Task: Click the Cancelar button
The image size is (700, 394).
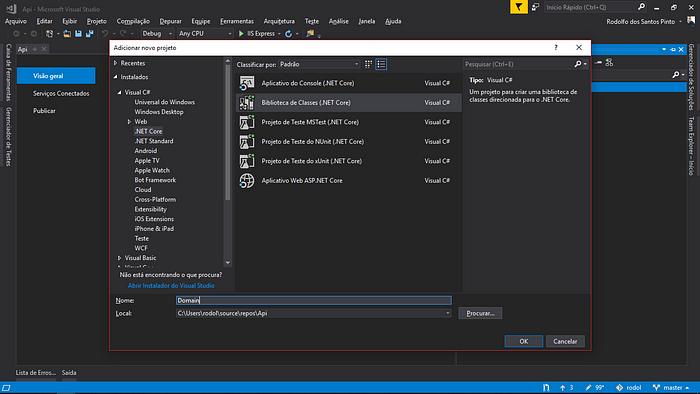Action: [565, 341]
